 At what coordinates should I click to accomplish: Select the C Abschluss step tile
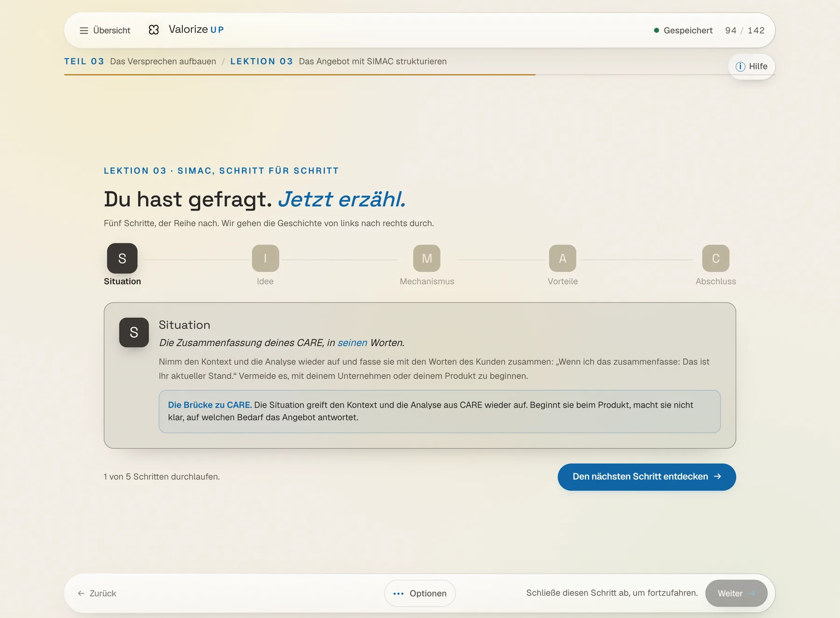716,258
